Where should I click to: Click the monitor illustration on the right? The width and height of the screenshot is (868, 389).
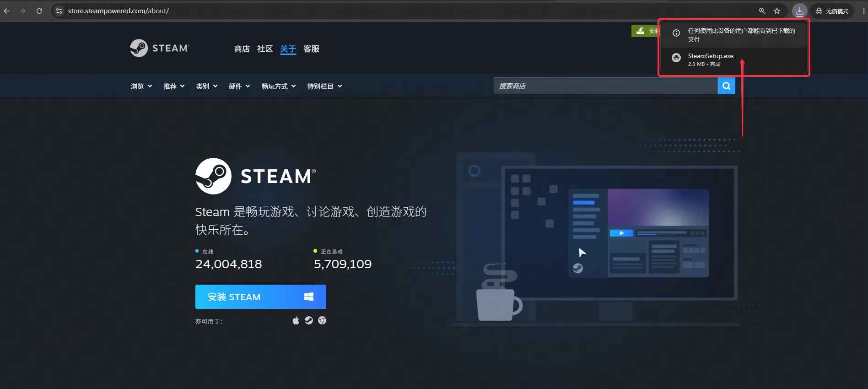pos(620,233)
